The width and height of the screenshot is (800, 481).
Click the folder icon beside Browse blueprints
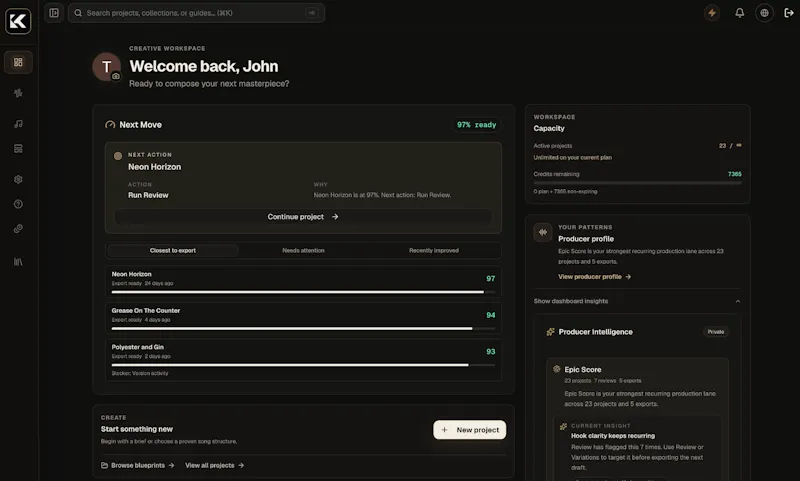pyautogui.click(x=105, y=465)
